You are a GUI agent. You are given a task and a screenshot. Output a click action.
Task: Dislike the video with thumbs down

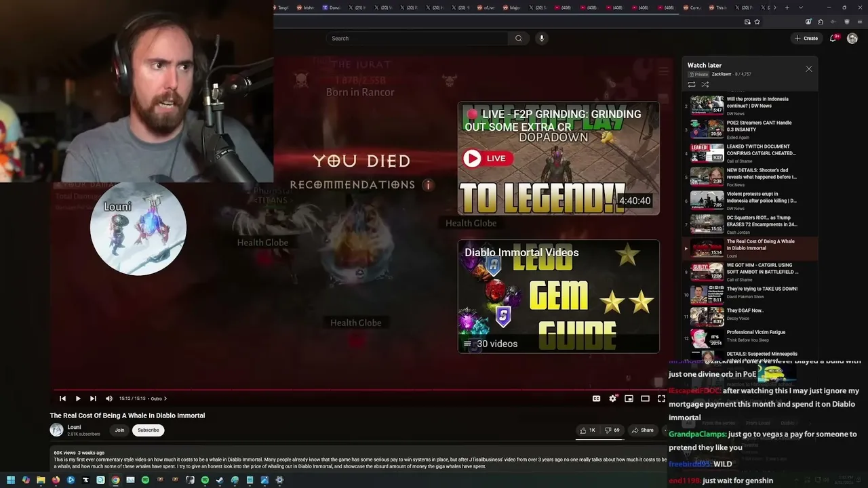click(612, 430)
